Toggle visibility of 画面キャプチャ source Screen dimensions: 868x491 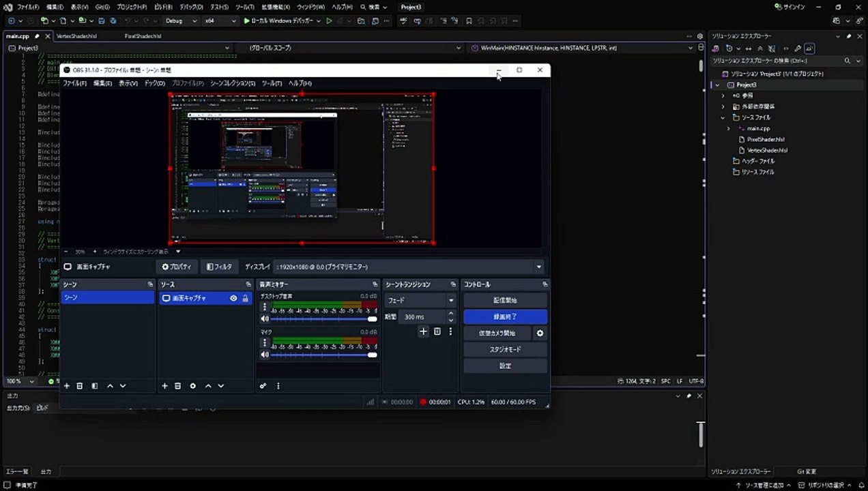[233, 298]
